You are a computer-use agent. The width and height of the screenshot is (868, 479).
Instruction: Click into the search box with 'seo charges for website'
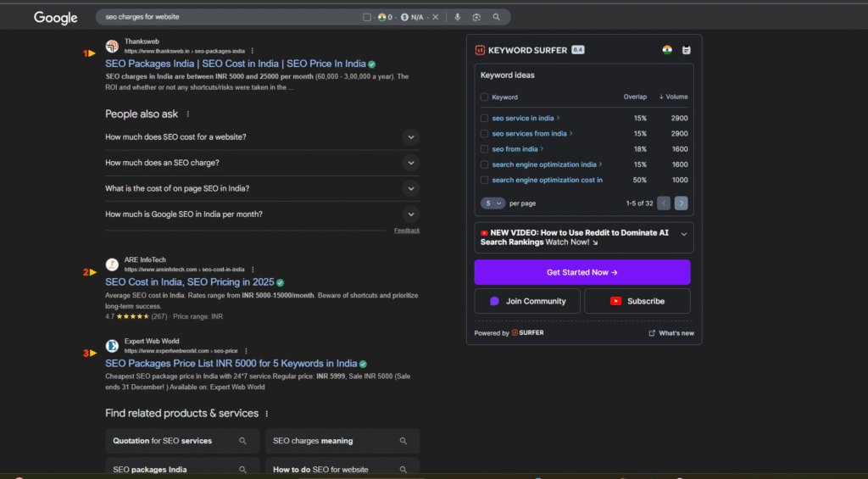pos(227,17)
